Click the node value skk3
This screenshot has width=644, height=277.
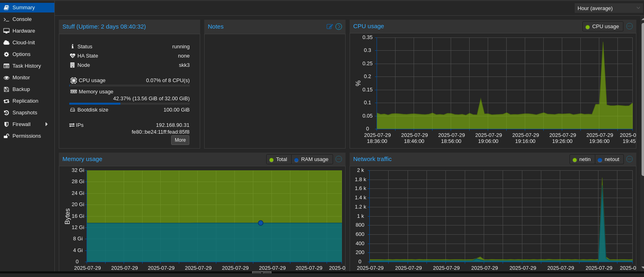tap(184, 65)
